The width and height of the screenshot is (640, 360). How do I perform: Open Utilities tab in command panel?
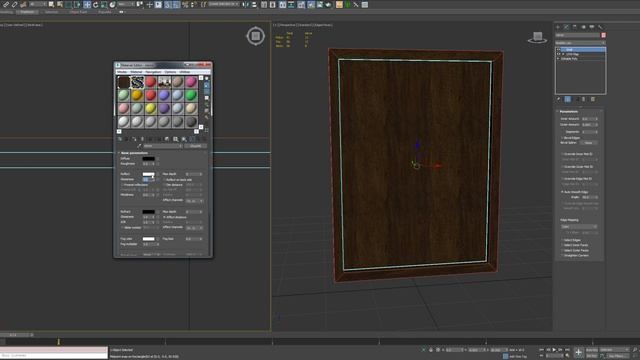pyautogui.click(x=600, y=27)
